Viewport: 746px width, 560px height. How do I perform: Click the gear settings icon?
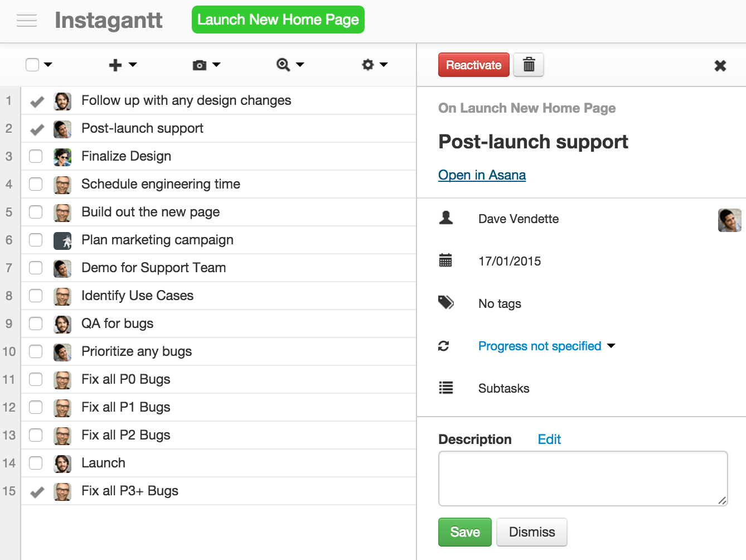pyautogui.click(x=368, y=65)
